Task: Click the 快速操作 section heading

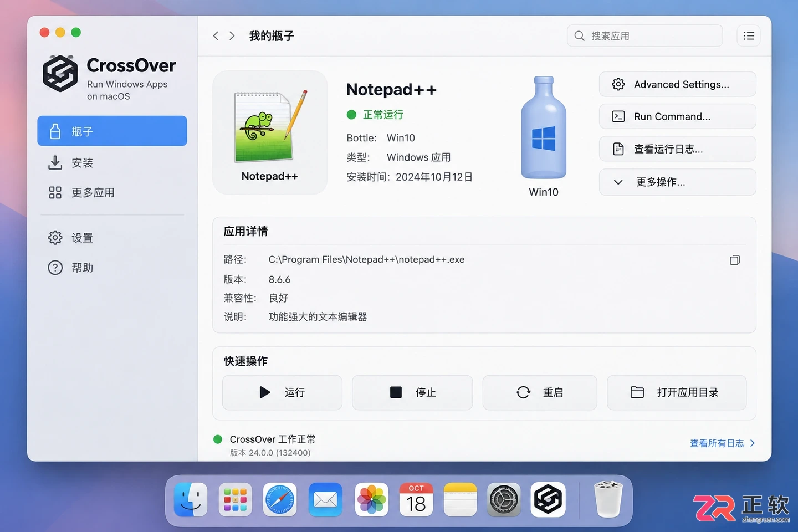Action: [245, 361]
